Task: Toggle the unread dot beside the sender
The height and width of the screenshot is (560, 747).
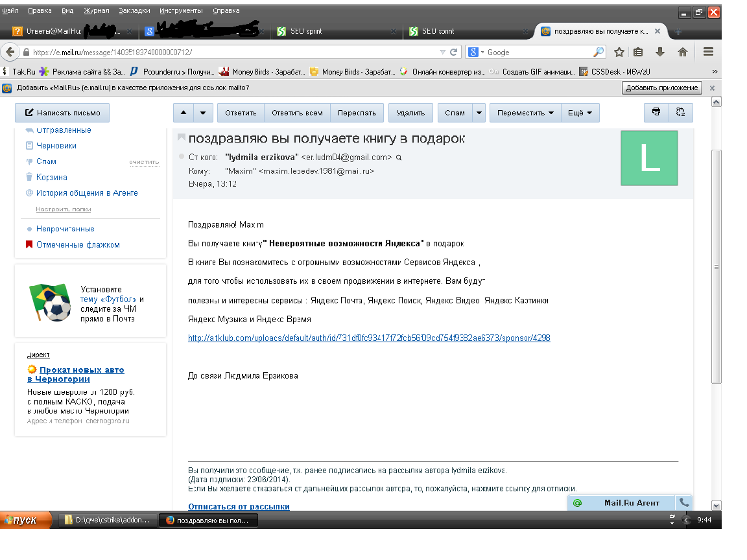Action: click(181, 157)
